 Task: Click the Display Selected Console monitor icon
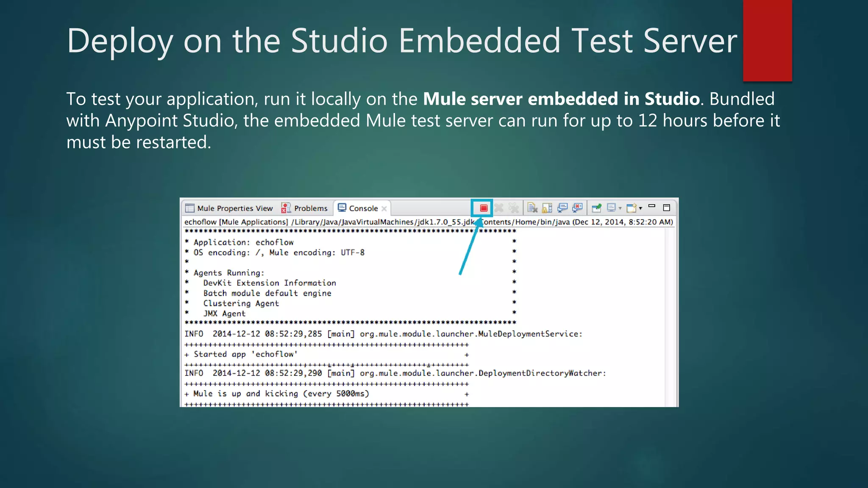point(611,208)
